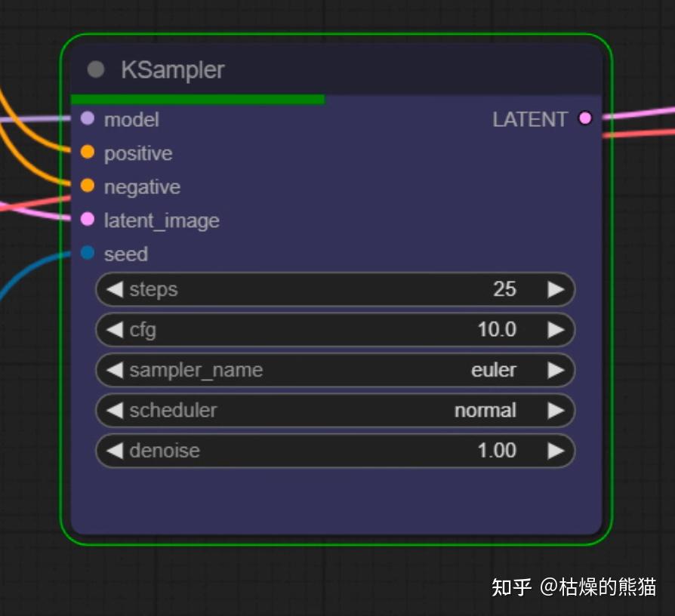Click the model input connector dot
This screenshot has height=616, width=675.
coord(88,119)
